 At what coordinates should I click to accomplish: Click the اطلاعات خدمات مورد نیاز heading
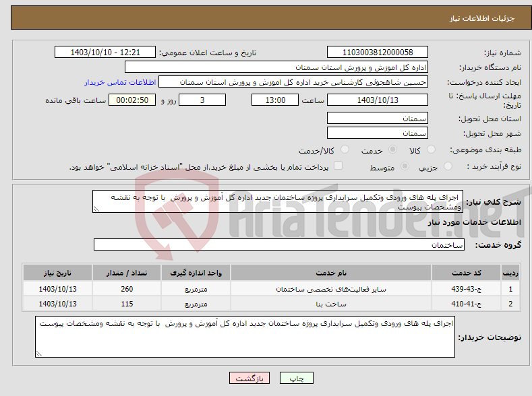[x=474, y=222]
